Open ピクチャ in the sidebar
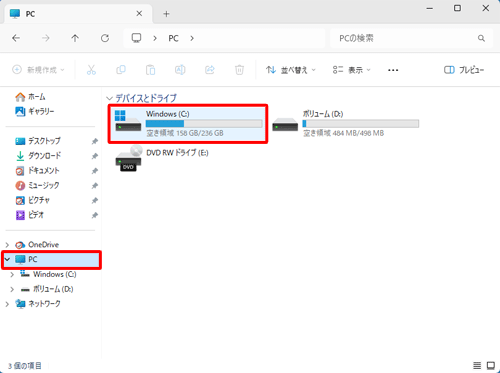Viewport: 500px width, 373px height. 33,200
